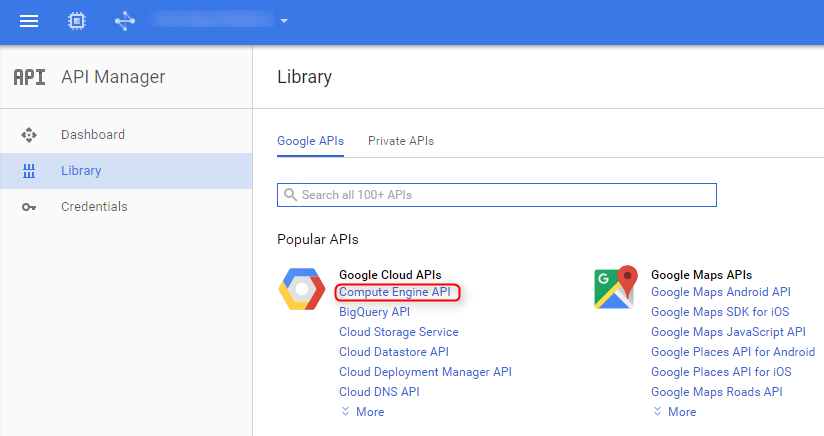824x436 pixels.
Task: Open Google Places API for Android link
Action: (x=733, y=352)
